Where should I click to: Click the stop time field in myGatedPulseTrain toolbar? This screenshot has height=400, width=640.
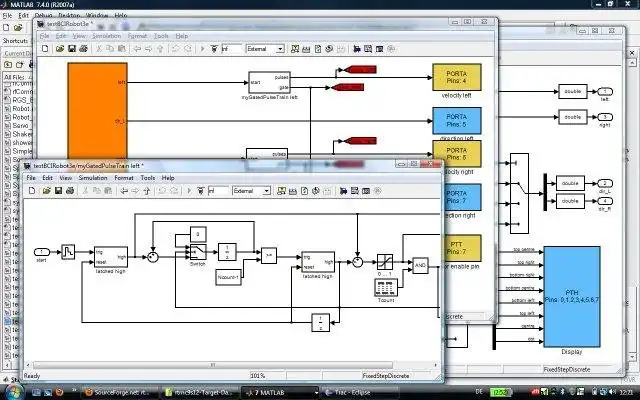pyautogui.click(x=218, y=191)
